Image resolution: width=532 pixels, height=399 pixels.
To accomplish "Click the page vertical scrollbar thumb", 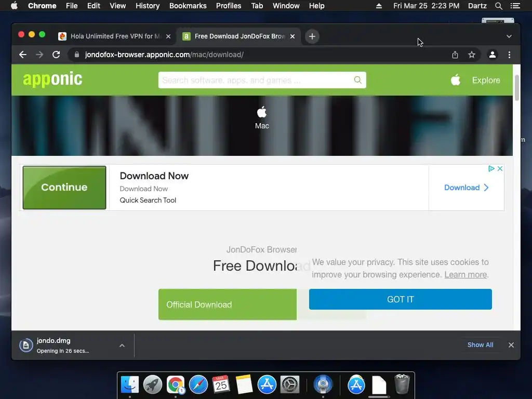I will tap(517, 87).
